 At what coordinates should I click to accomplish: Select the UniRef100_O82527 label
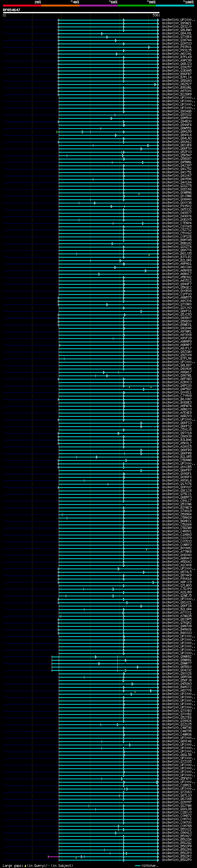(177, 84)
